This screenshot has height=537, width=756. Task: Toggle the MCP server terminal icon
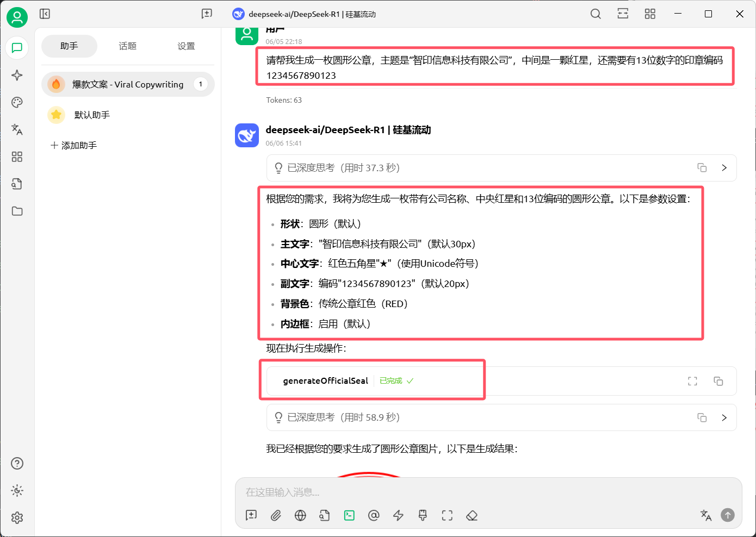[x=349, y=515]
